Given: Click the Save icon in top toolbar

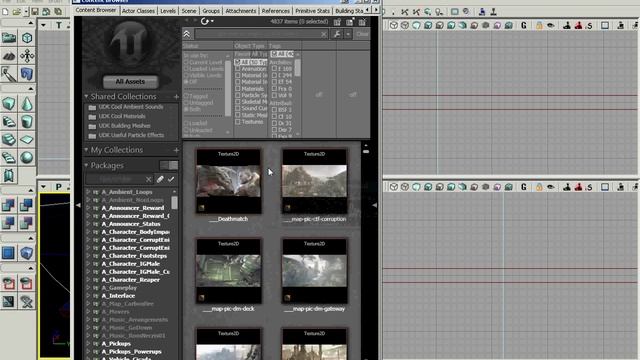Looking at the screenshot, I should tap(35, 12).
